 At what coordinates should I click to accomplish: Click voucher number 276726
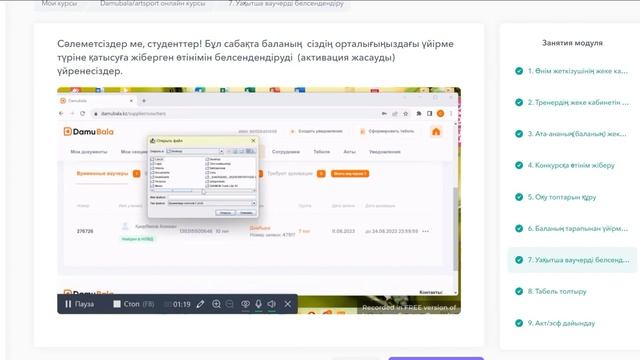tap(85, 231)
